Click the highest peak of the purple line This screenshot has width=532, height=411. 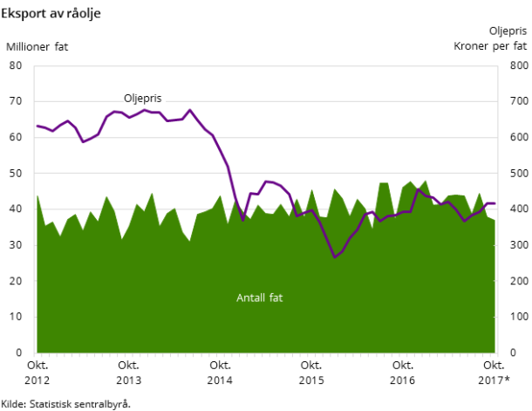pyautogui.click(x=190, y=110)
